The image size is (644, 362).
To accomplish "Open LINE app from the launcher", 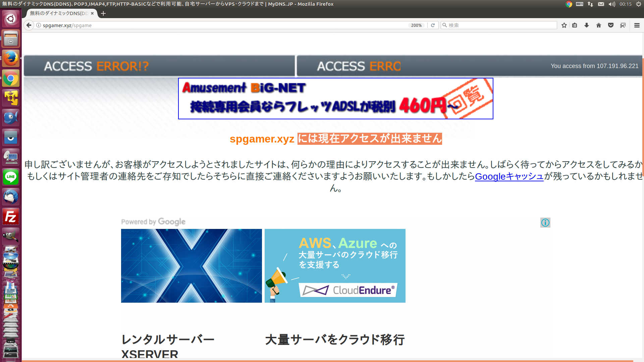I will point(11,177).
